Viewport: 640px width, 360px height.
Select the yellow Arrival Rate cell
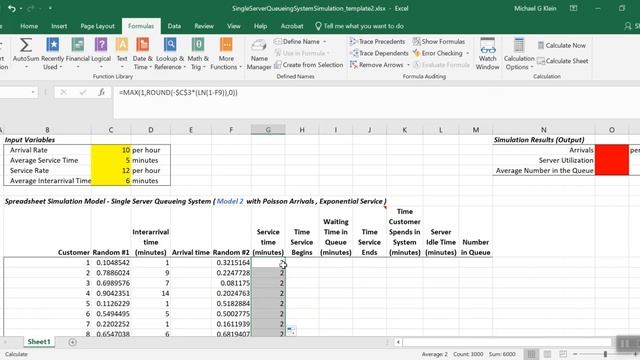(111, 150)
